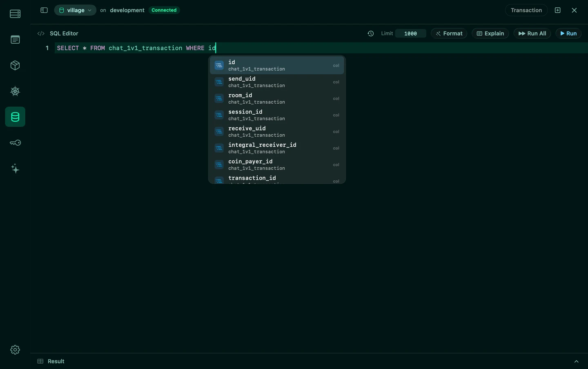Click the WHERE keyword in query
Image resolution: width=588 pixels, height=369 pixels.
tap(195, 48)
